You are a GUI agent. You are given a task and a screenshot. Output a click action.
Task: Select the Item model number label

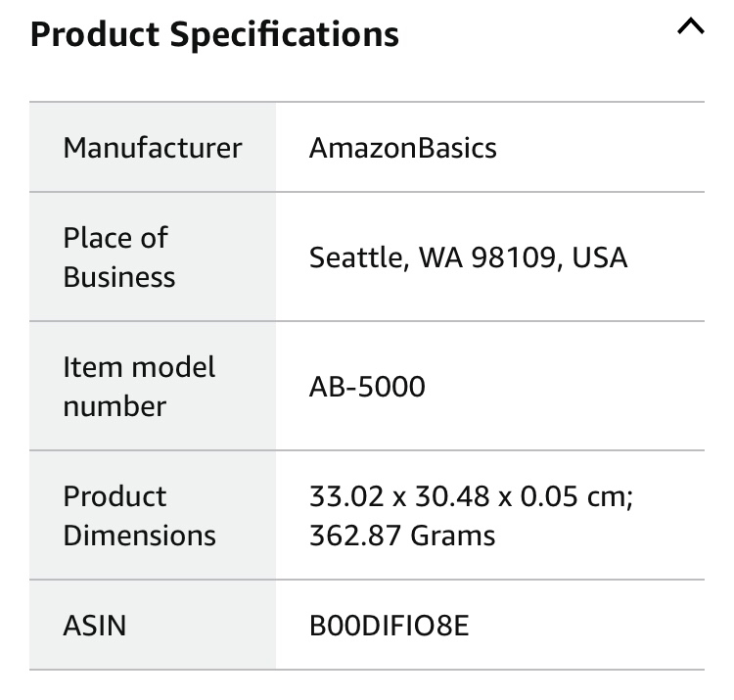click(x=139, y=387)
